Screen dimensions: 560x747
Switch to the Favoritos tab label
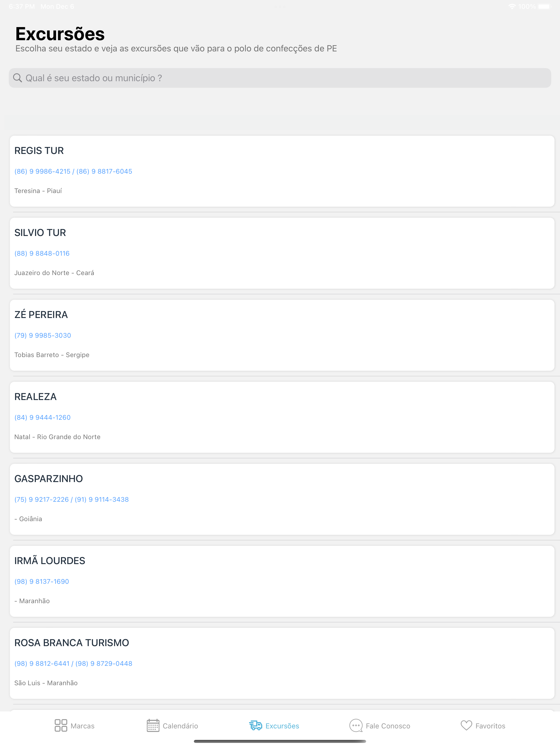(x=491, y=726)
